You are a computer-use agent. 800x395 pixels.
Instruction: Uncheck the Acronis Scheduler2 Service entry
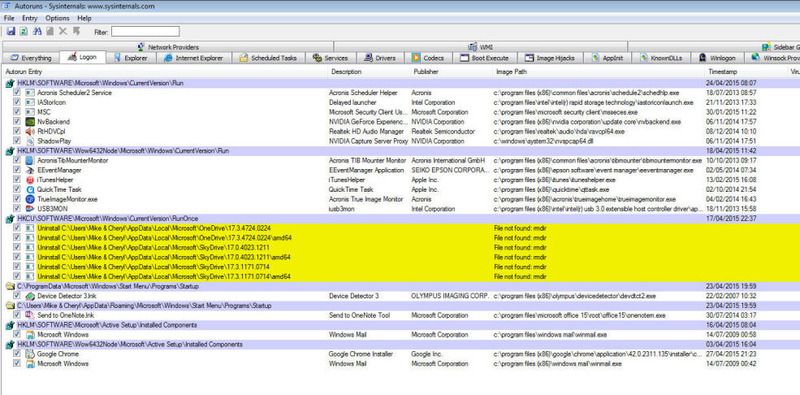17,93
